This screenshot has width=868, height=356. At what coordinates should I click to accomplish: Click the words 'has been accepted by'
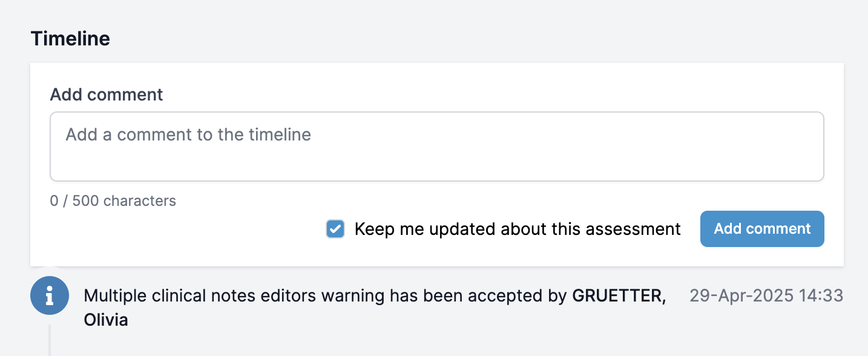click(x=478, y=296)
